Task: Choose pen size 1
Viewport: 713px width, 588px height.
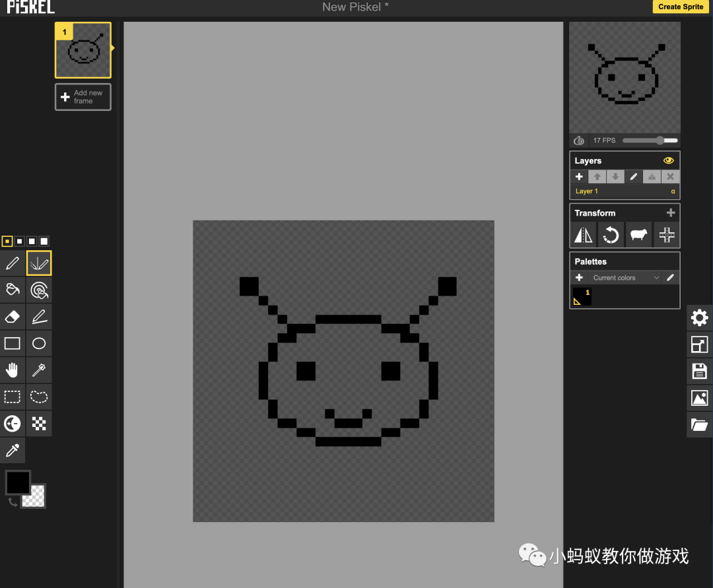Action: click(x=7, y=242)
